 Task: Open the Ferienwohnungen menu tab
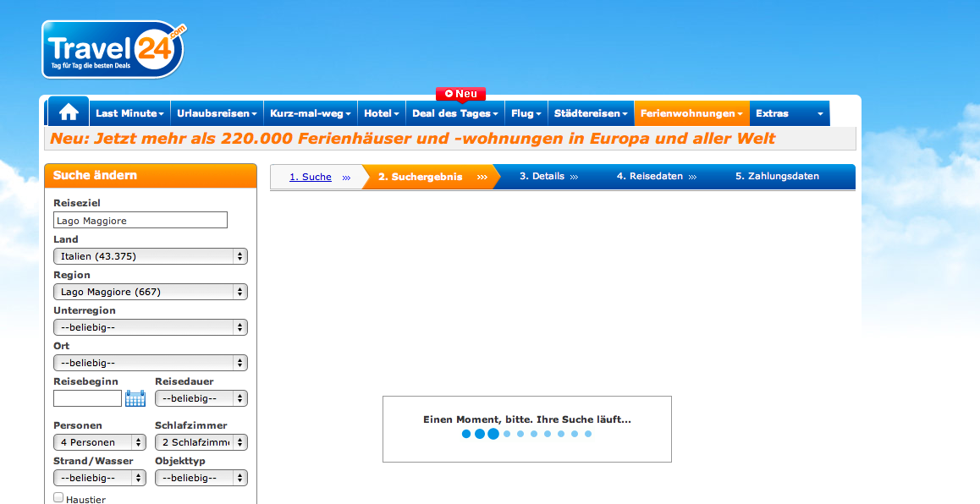click(x=691, y=113)
